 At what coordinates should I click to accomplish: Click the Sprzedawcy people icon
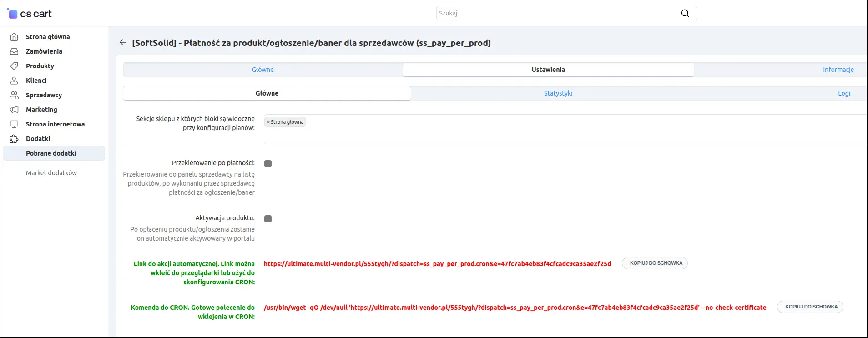(14, 95)
